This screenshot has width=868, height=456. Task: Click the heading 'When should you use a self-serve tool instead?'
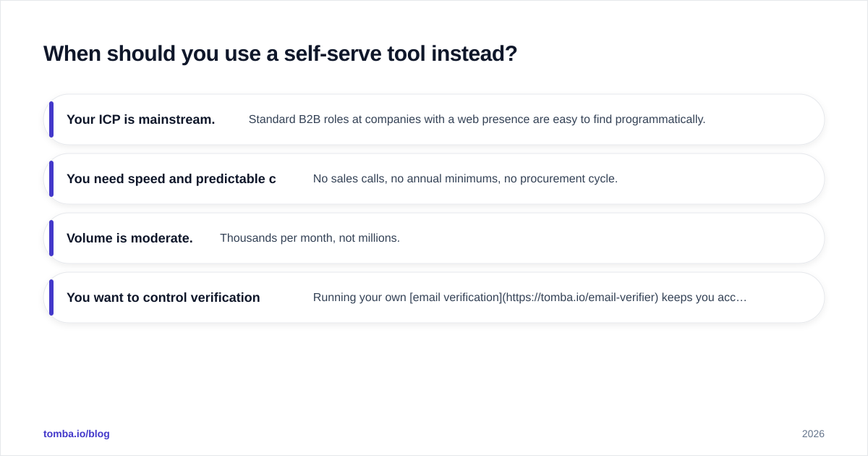pyautogui.click(x=280, y=54)
